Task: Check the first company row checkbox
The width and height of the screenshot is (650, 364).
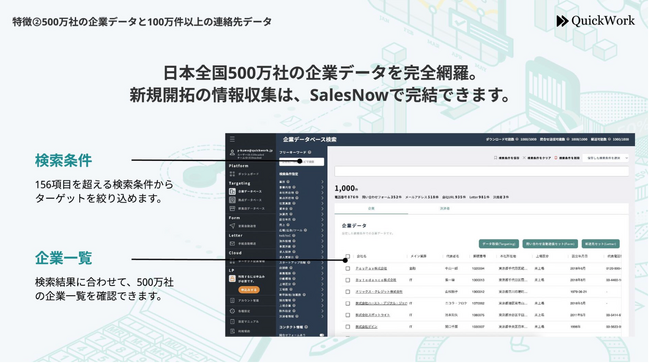Action: 347,268
